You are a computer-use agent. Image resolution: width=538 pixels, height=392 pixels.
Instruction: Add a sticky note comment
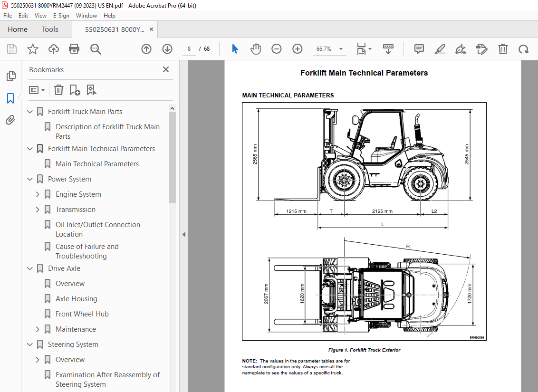[x=419, y=49]
